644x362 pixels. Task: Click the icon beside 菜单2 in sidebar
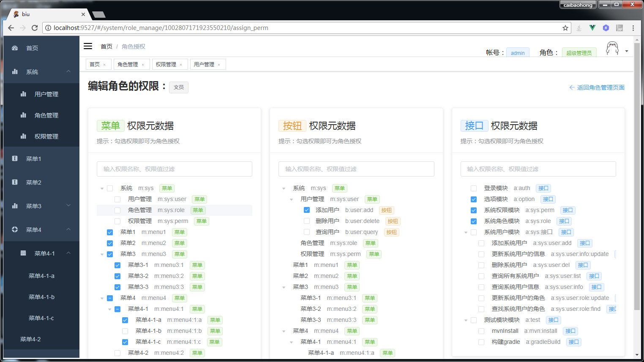coord(15,182)
